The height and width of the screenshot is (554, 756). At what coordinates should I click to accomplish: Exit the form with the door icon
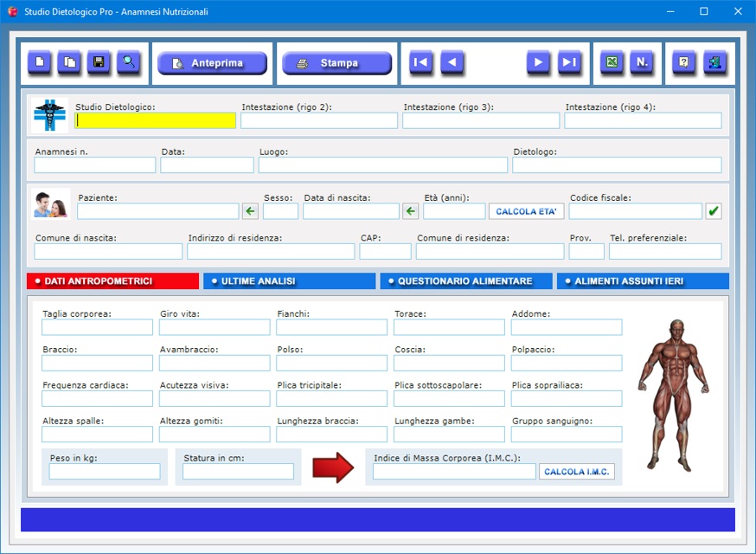point(714,62)
